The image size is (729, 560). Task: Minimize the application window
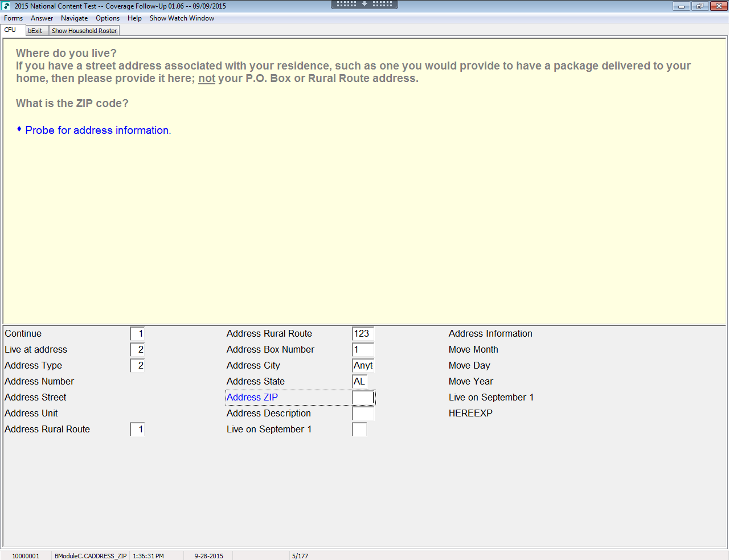coord(681,6)
